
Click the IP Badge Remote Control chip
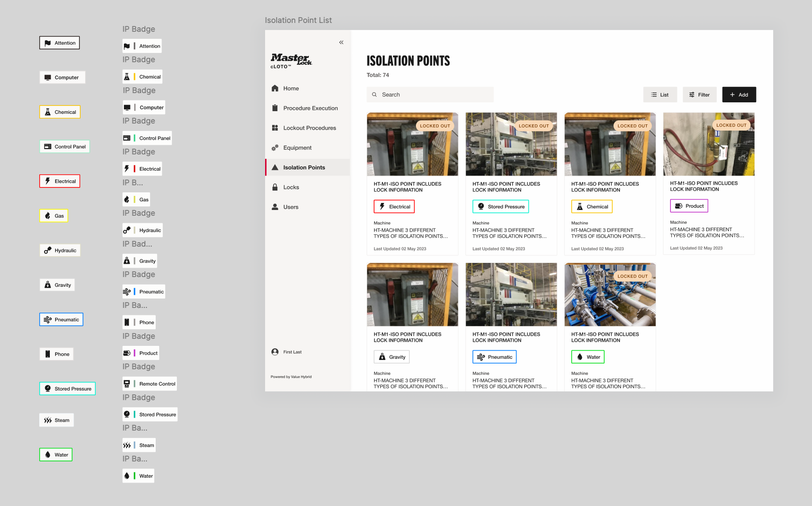coord(150,384)
